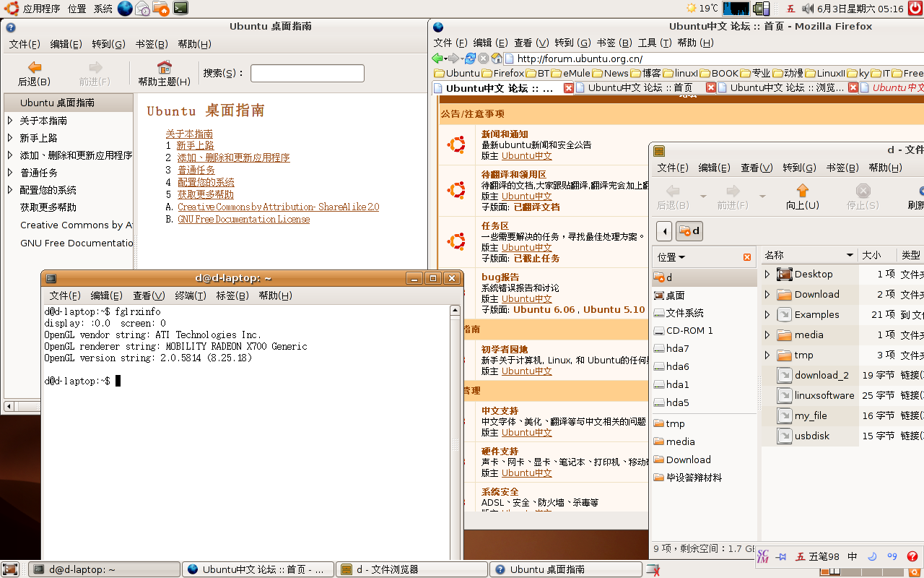Open the weather applet showing 19℃
This screenshot has height=578, width=924.
(x=702, y=9)
